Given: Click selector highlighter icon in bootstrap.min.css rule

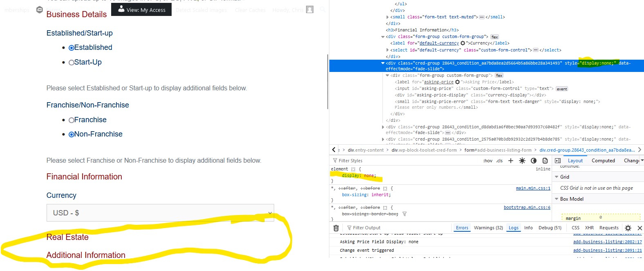Looking at the screenshot, I should coord(385,208).
